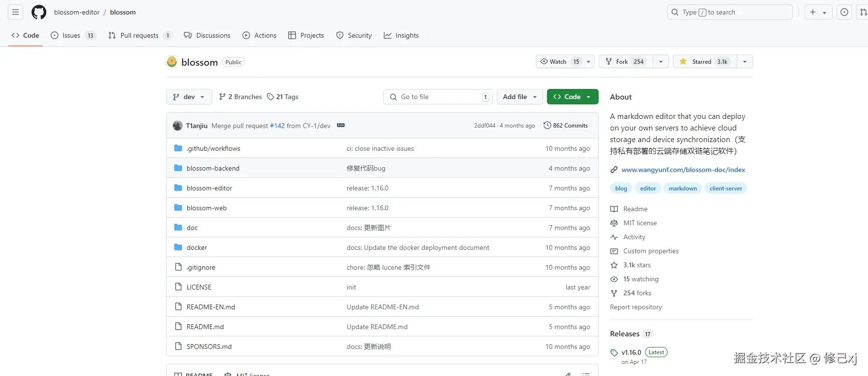
Task: View the MIT license link
Action: (633, 223)
